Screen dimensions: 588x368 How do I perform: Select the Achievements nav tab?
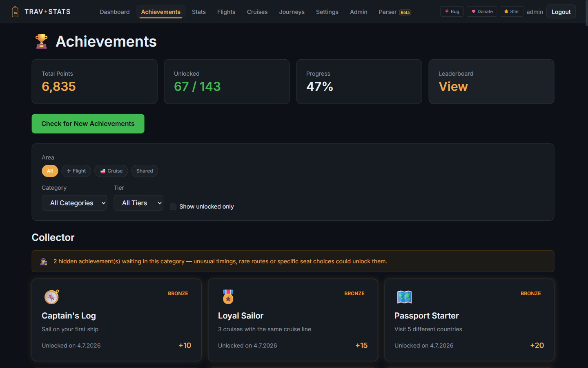coord(161,12)
